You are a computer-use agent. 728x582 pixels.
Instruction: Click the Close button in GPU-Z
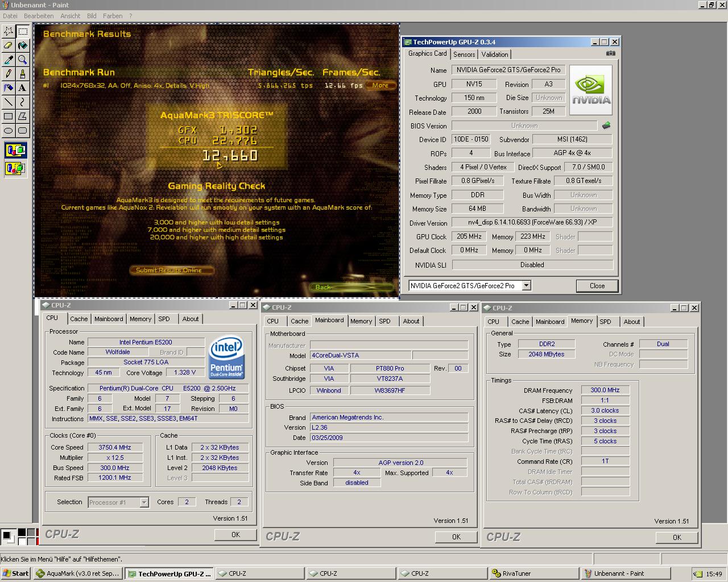coord(597,286)
